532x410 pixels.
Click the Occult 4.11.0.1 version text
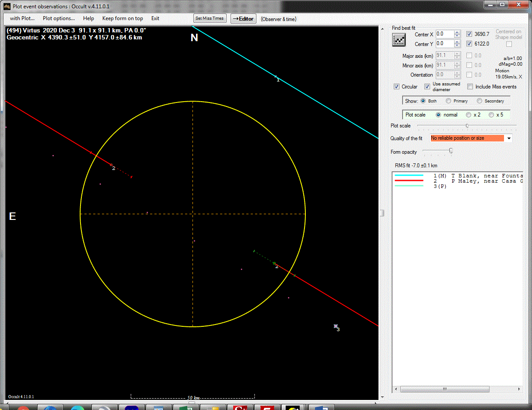21,397
